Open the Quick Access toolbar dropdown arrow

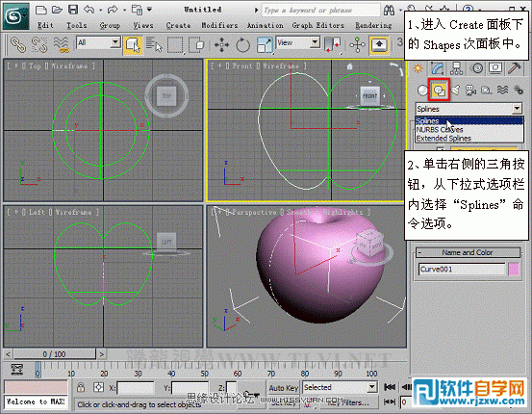[150, 10]
